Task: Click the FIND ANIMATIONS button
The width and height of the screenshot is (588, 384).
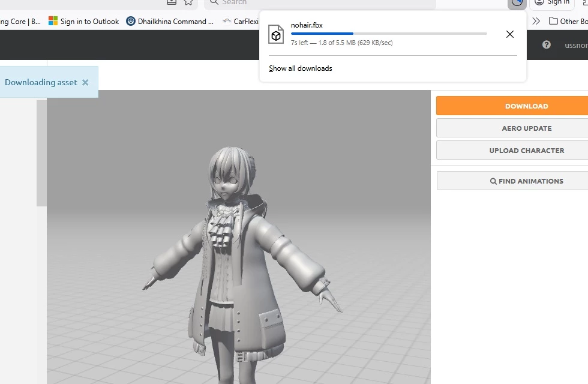Action: click(x=512, y=181)
